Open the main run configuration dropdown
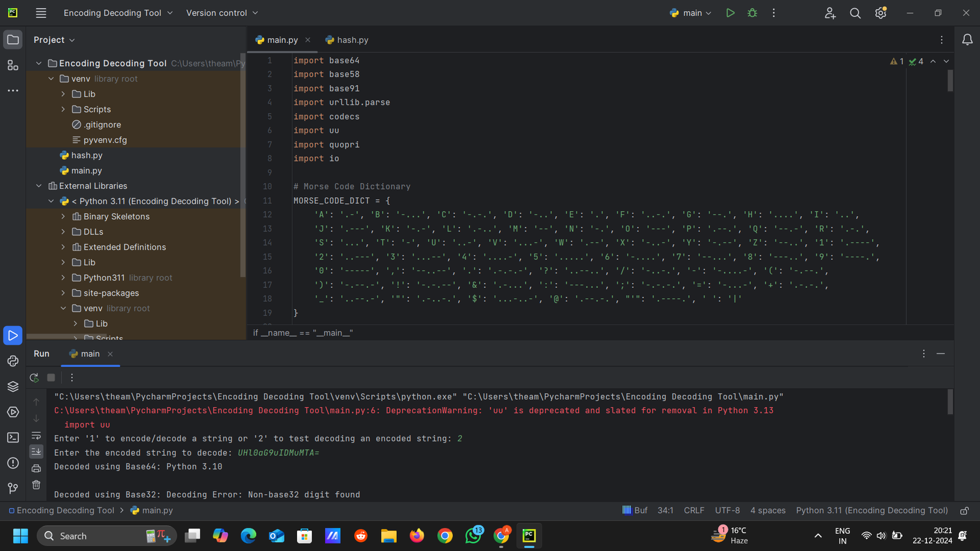Image resolution: width=980 pixels, height=551 pixels. pos(691,13)
